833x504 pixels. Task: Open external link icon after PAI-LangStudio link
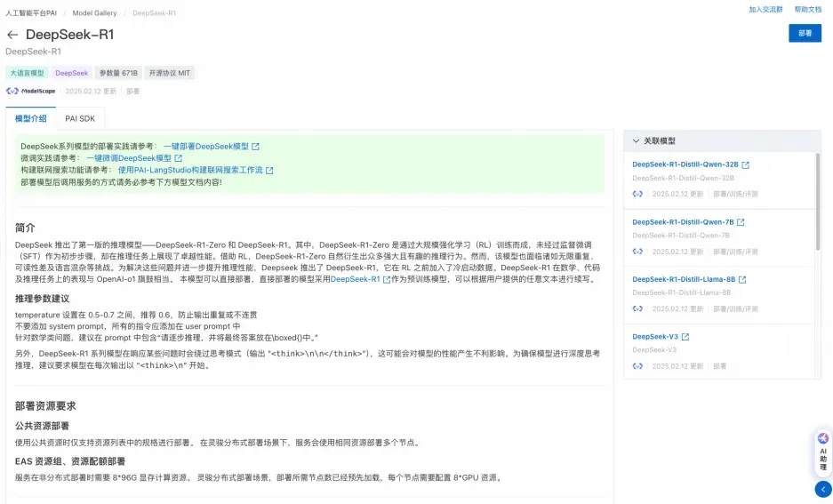tap(270, 171)
